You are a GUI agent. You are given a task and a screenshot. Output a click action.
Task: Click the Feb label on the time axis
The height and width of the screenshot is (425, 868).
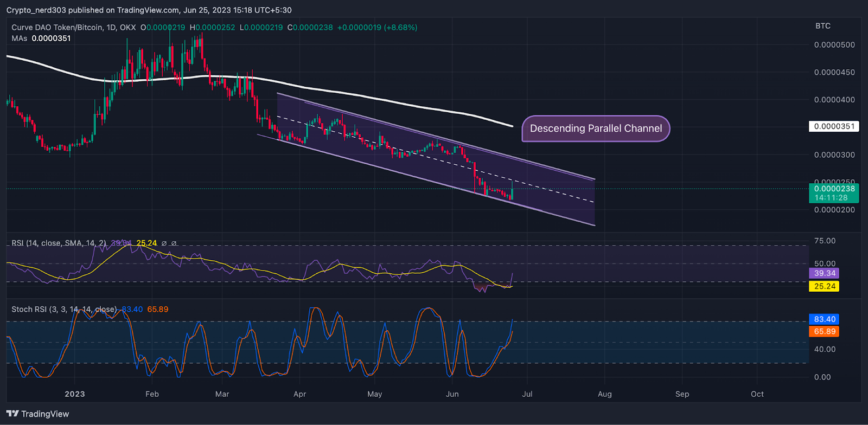click(152, 394)
